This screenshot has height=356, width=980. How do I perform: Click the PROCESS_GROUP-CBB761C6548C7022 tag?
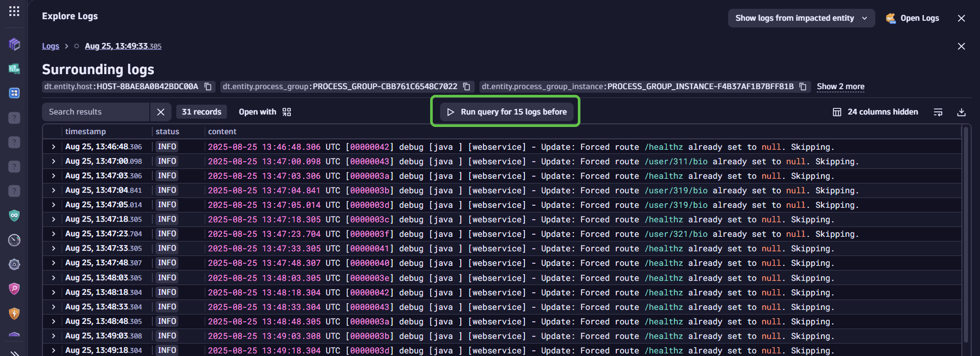340,87
